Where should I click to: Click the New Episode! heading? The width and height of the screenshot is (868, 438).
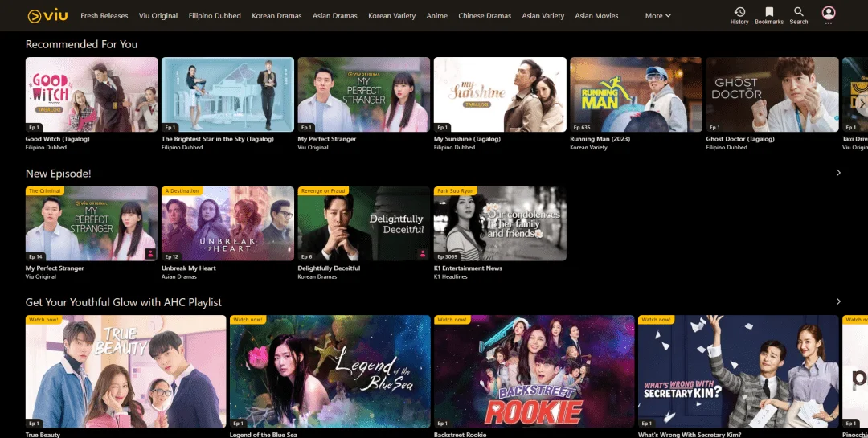click(58, 174)
